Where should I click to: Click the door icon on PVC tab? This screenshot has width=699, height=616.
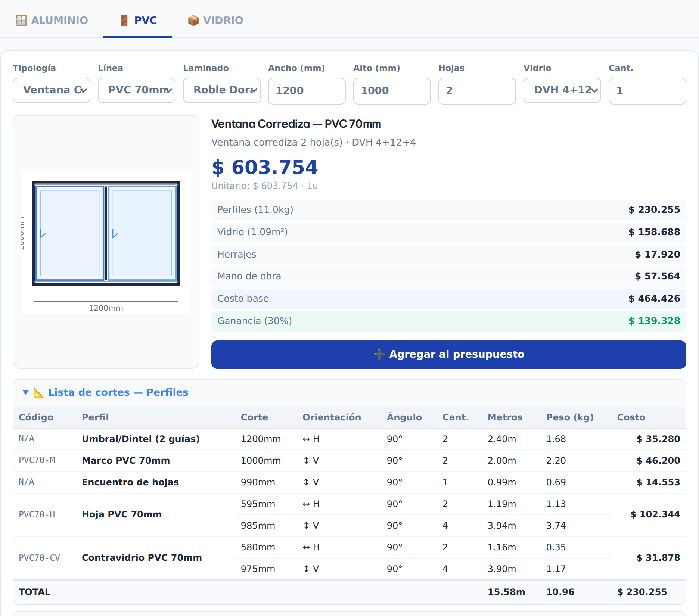coord(124,20)
